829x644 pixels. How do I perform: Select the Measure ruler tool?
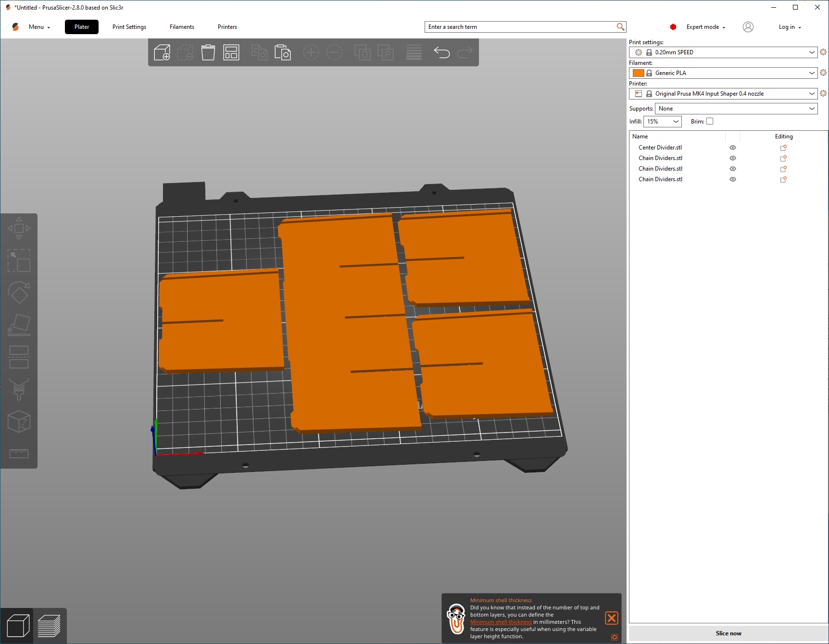click(19, 453)
